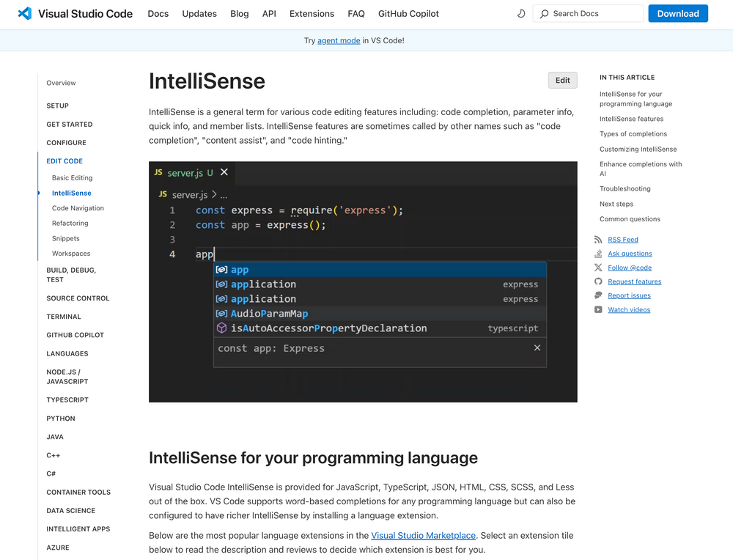Open Code Navigation in the sidebar
This screenshot has height=560, width=733.
[78, 208]
